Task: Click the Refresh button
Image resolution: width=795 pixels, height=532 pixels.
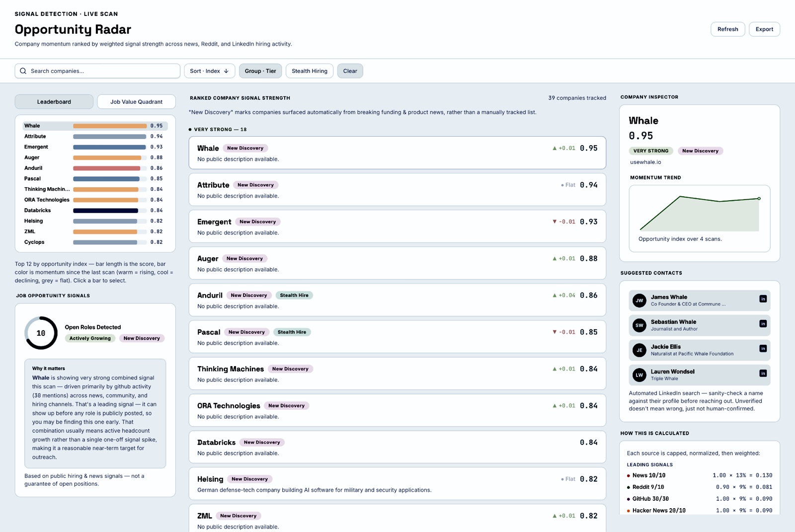Action: click(x=727, y=29)
